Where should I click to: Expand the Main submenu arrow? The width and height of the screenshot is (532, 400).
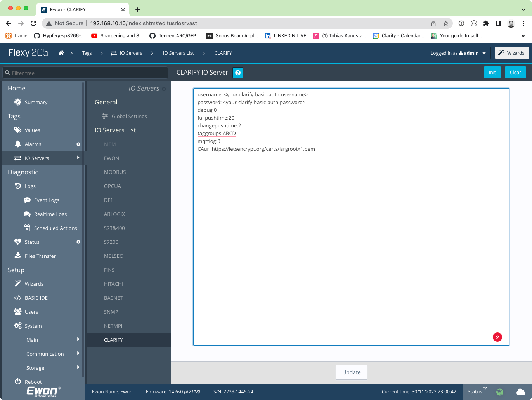pos(78,339)
